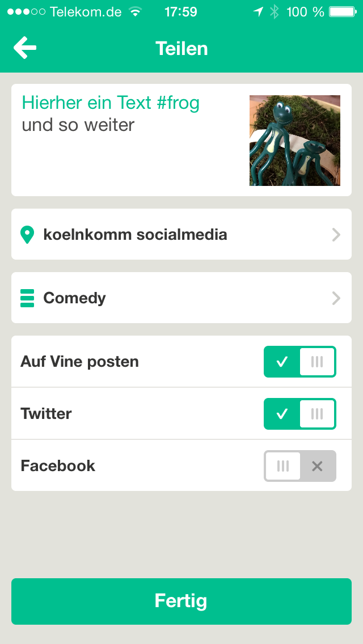Disable the Auf Vine posten switch
Viewport: 363px width, 644px height.
tap(299, 362)
